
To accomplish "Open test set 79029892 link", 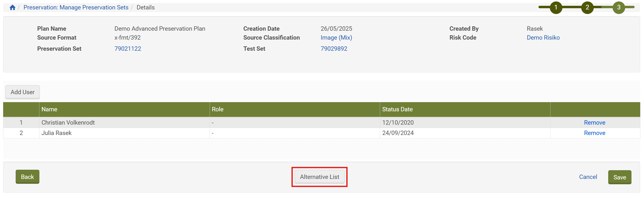I will click(334, 49).
